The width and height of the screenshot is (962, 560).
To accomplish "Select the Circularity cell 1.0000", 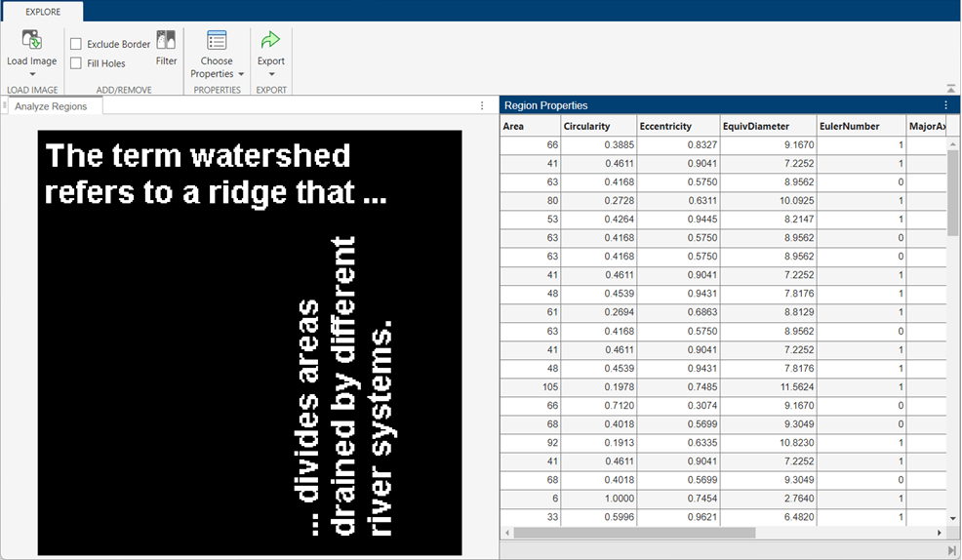I will [599, 499].
